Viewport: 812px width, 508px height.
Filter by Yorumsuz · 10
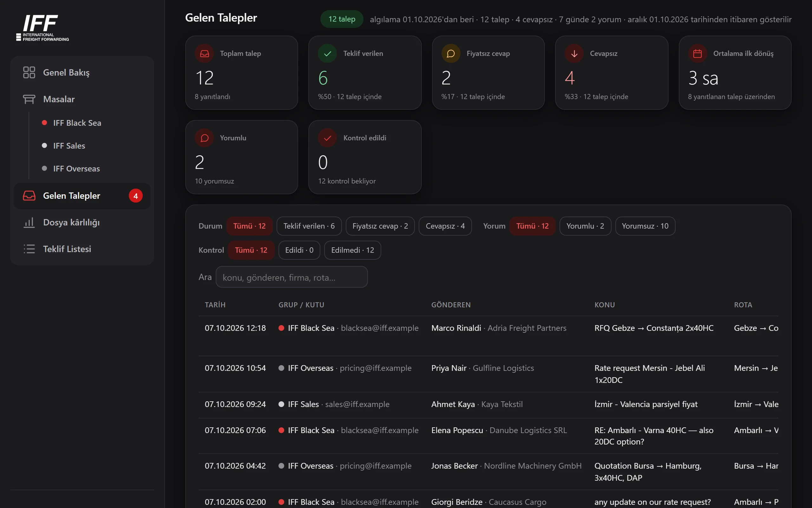click(x=645, y=226)
